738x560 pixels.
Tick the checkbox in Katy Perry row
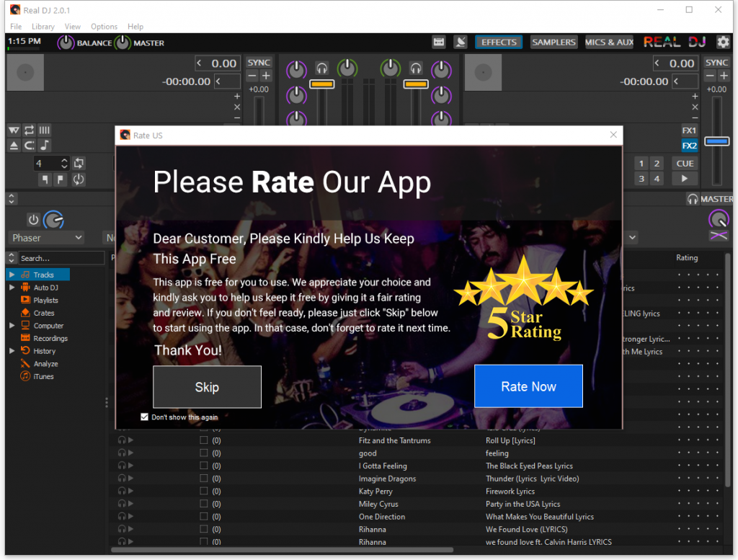[204, 492]
